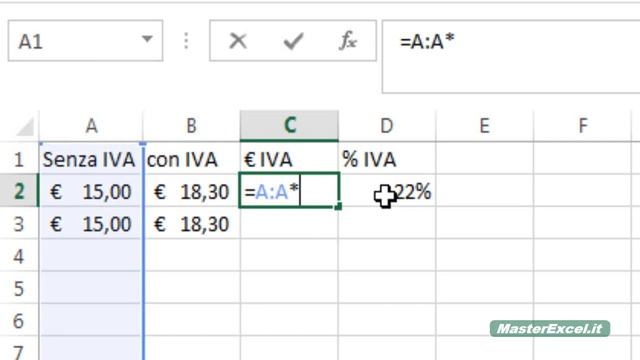This screenshot has height=360, width=640.
Task: Select column B header
Action: pyautogui.click(x=191, y=126)
